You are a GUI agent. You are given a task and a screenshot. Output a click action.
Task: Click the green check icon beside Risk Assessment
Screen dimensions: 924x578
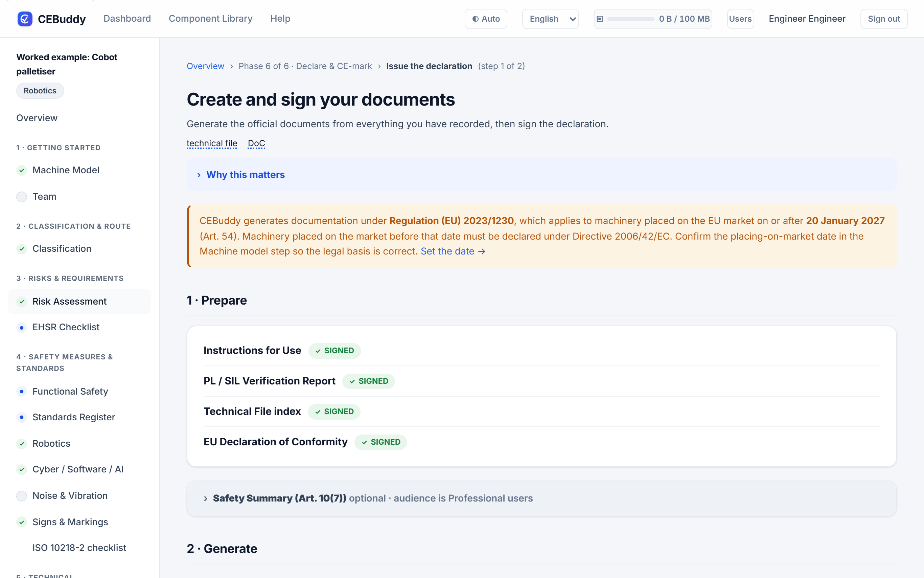coord(22,302)
